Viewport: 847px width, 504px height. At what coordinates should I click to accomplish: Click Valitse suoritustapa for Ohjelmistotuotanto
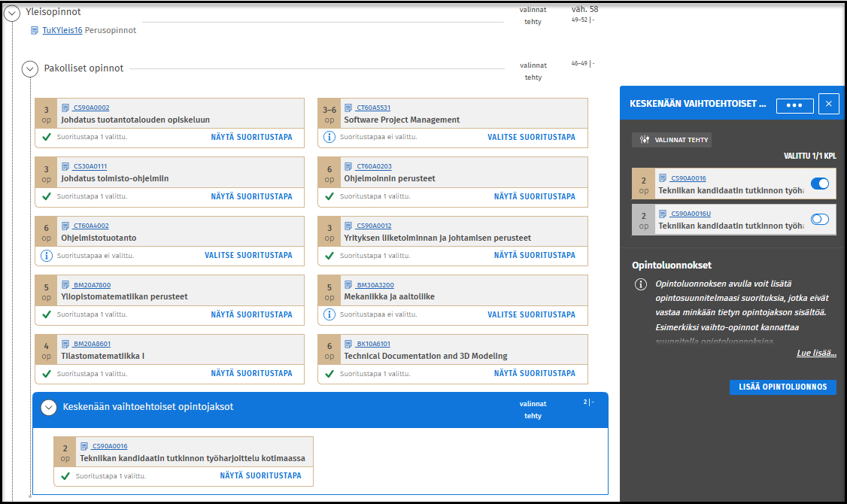pos(248,255)
